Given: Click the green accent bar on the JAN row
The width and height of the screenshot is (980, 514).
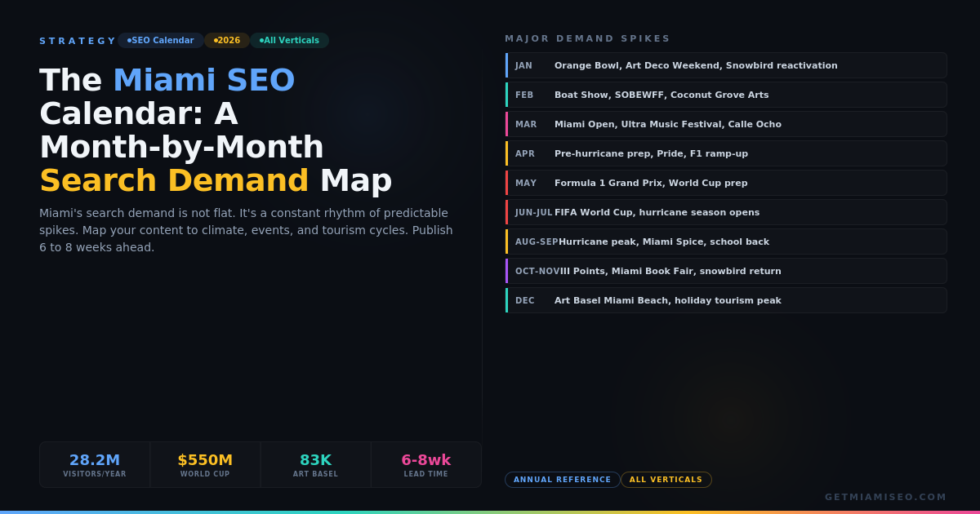Looking at the screenshot, I should click(x=507, y=65).
